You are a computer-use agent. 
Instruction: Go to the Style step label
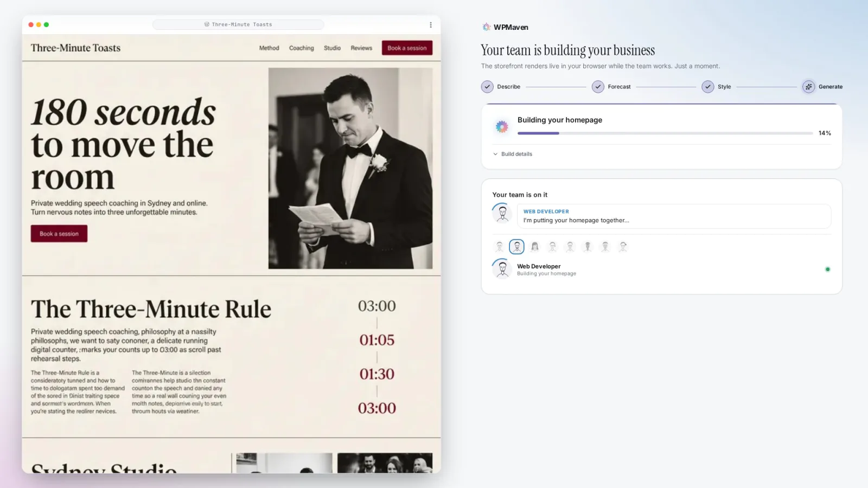724,87
